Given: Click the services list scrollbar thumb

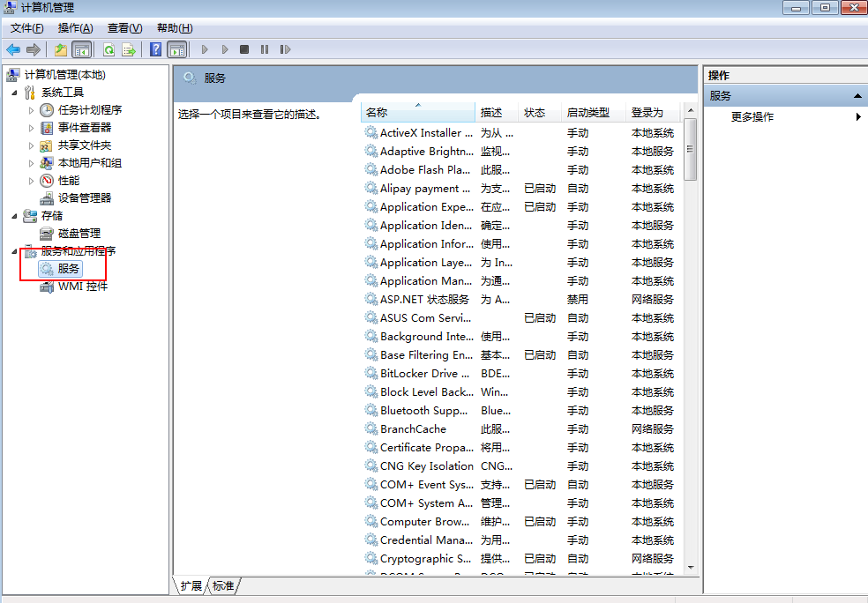Looking at the screenshot, I should (691, 149).
